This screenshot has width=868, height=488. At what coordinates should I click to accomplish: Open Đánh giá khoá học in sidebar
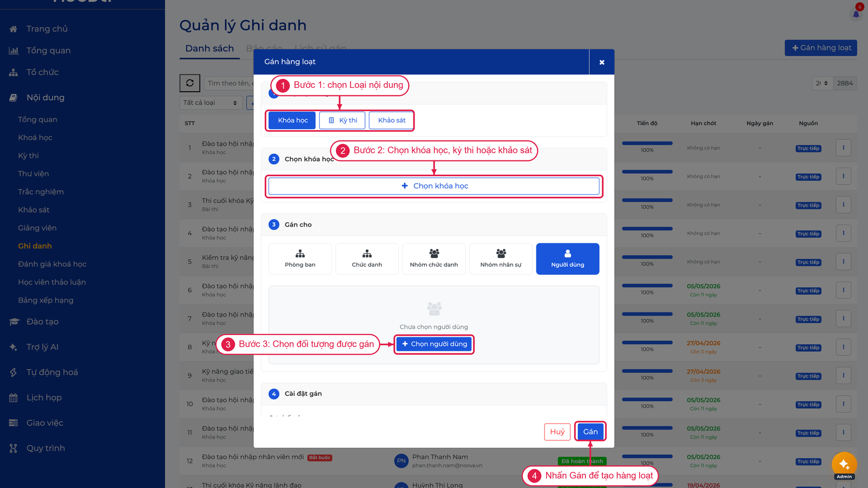pos(52,264)
